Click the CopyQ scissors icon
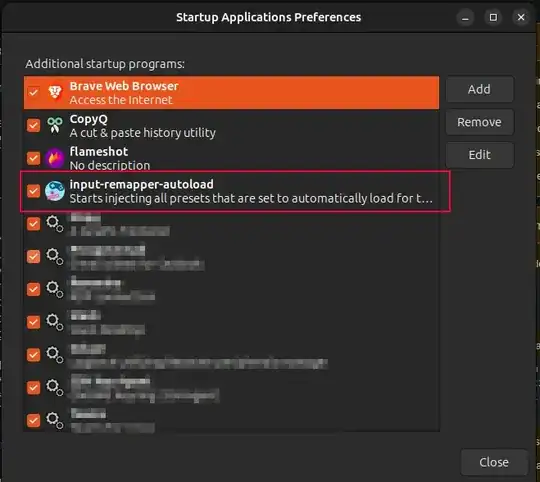This screenshot has height=482, width=540. pos(55,125)
